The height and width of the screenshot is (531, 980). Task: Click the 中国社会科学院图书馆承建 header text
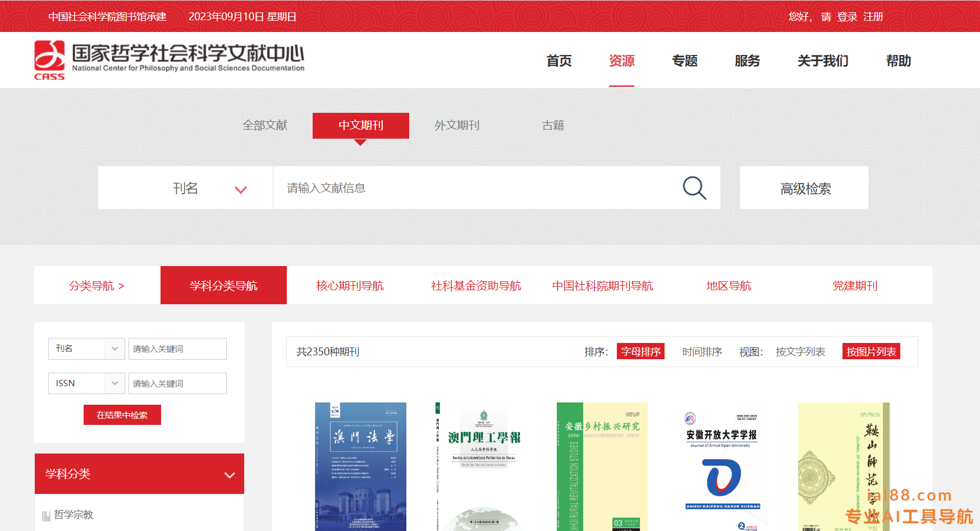click(x=107, y=17)
